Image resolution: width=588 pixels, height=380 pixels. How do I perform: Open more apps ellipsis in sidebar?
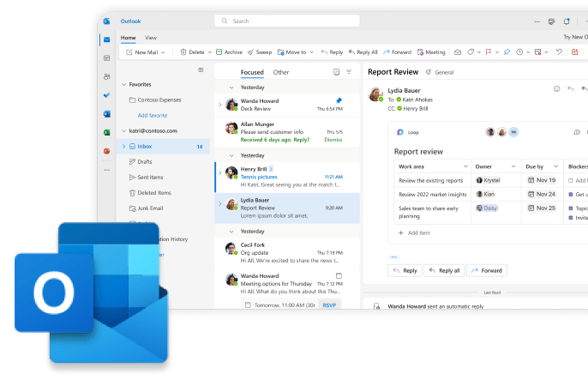(107, 170)
